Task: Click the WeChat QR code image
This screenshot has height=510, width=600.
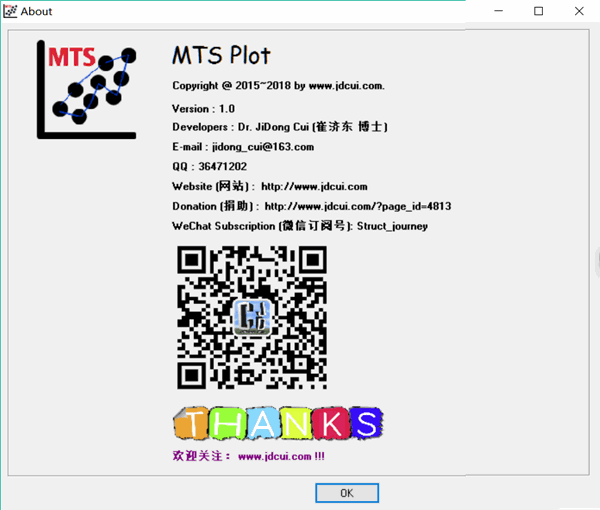Action: 252,318
